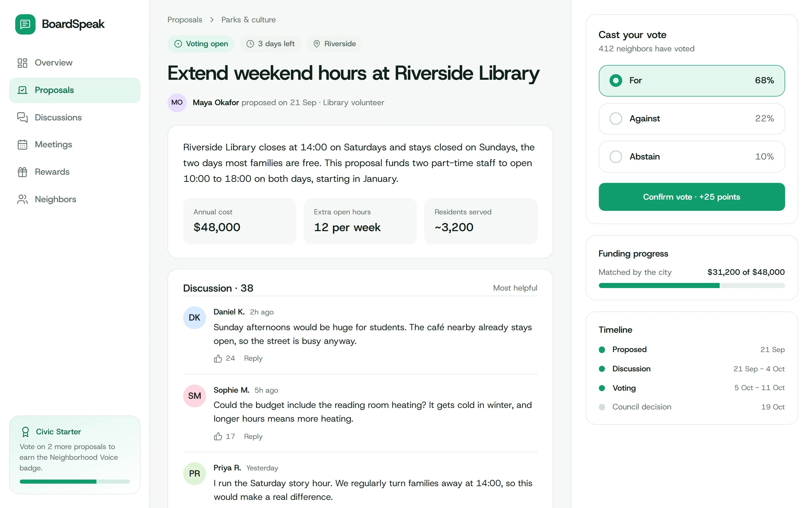Select the For vote option
This screenshot has height=508, width=812.
coord(691,81)
